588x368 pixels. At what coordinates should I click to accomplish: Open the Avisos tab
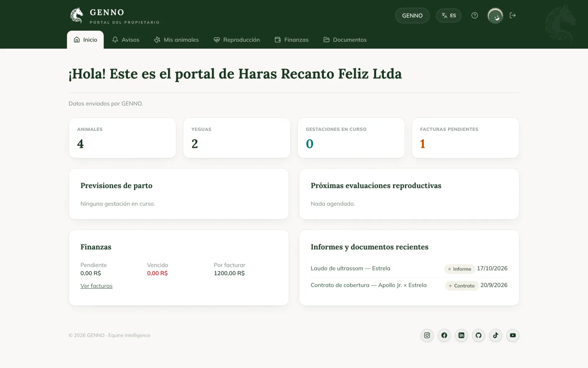click(126, 40)
